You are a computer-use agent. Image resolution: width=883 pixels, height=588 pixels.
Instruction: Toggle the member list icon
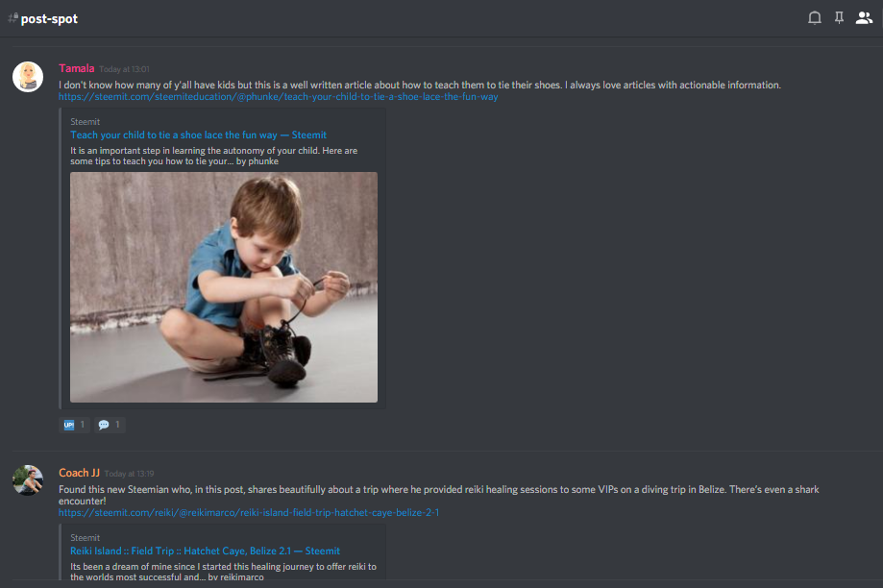[x=864, y=18]
